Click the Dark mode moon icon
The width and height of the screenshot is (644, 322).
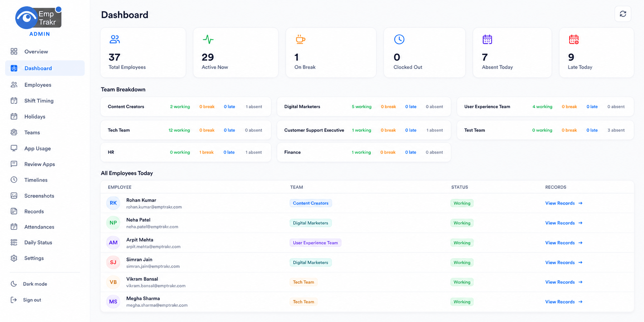pyautogui.click(x=14, y=284)
